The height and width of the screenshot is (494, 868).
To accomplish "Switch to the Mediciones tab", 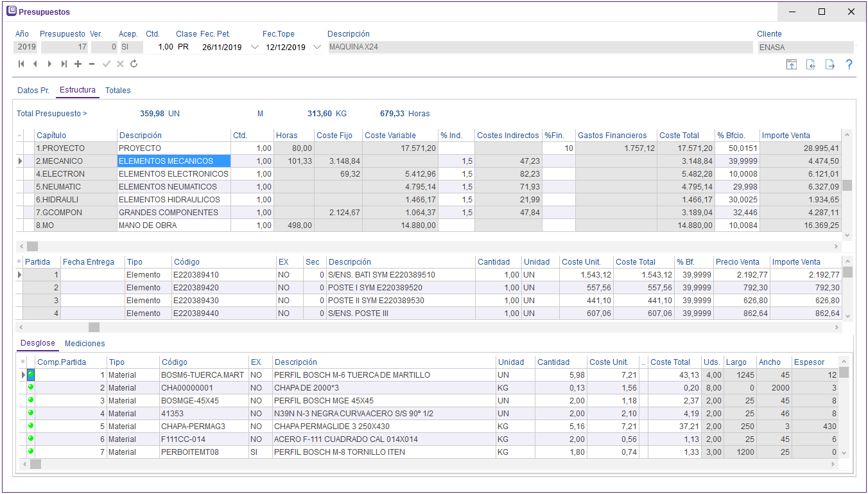I will click(x=85, y=344).
